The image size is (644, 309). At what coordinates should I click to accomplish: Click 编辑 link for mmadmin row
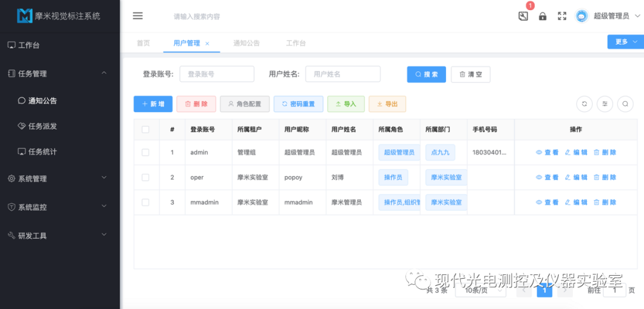pyautogui.click(x=576, y=202)
